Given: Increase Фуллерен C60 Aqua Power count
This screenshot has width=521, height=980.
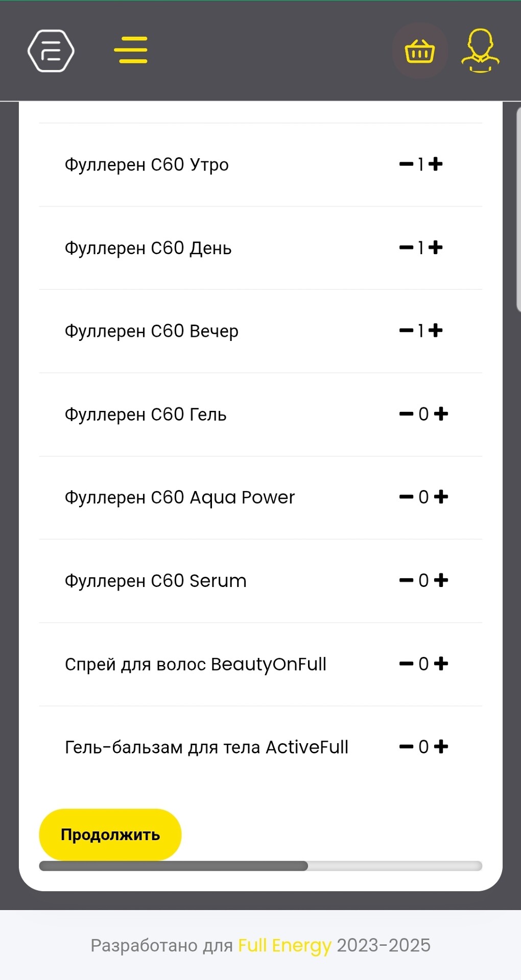Looking at the screenshot, I should coord(441,497).
